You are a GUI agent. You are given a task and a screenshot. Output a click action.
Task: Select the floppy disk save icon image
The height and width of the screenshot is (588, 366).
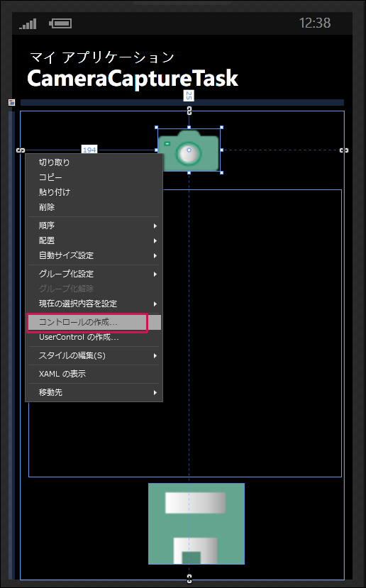coord(196,523)
